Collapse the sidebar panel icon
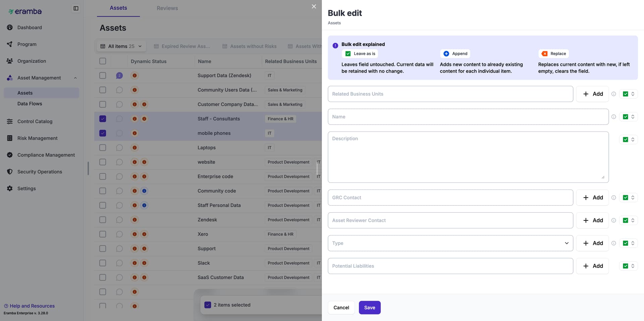The width and height of the screenshot is (644, 321). click(76, 8)
